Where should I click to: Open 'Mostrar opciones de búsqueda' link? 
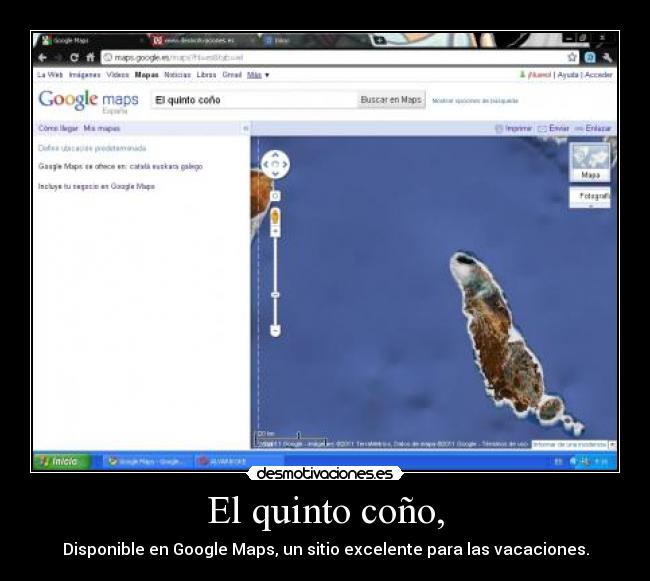[x=475, y=101]
